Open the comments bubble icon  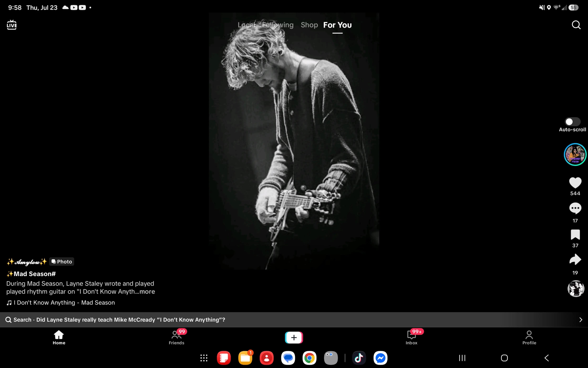tap(575, 208)
